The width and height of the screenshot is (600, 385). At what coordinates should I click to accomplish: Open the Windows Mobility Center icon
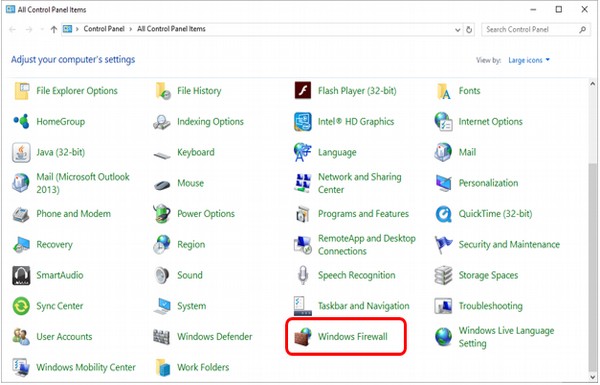(x=21, y=367)
